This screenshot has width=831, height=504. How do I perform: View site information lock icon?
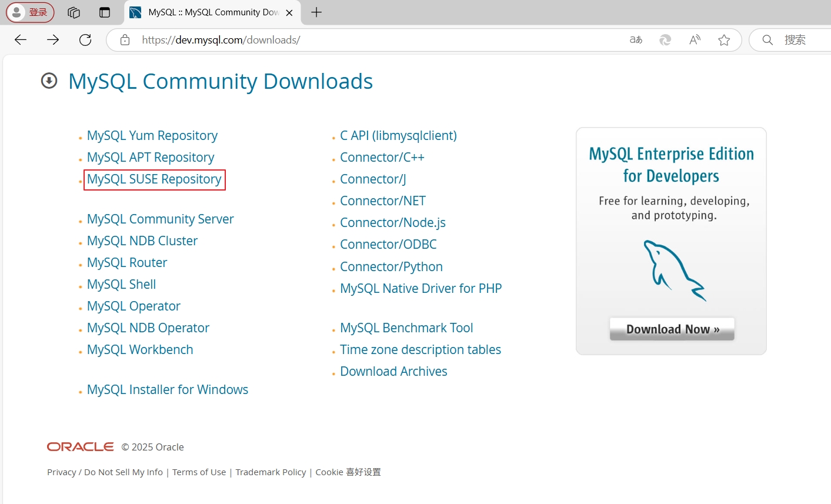(125, 40)
